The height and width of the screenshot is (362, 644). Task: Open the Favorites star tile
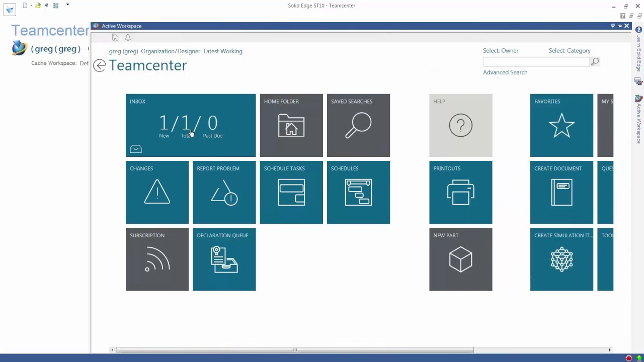561,125
